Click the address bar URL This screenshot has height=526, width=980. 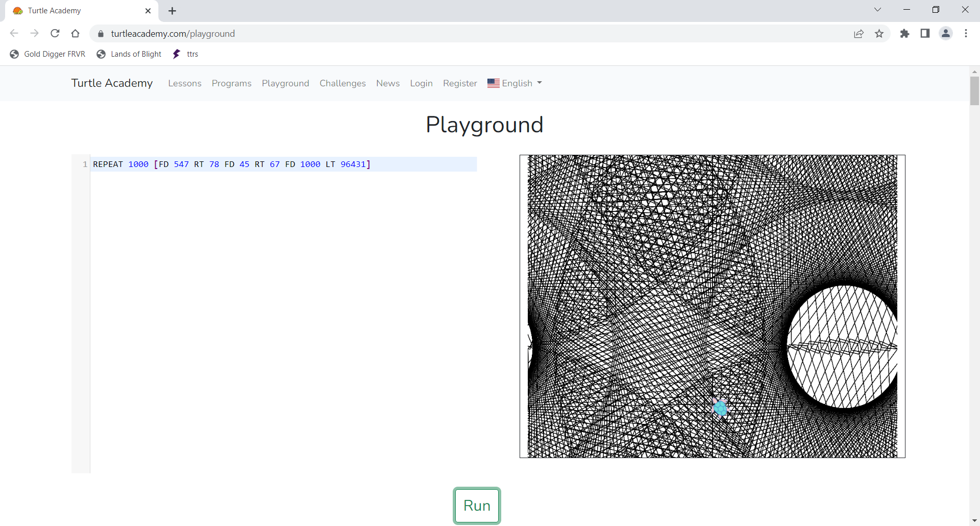(x=173, y=34)
